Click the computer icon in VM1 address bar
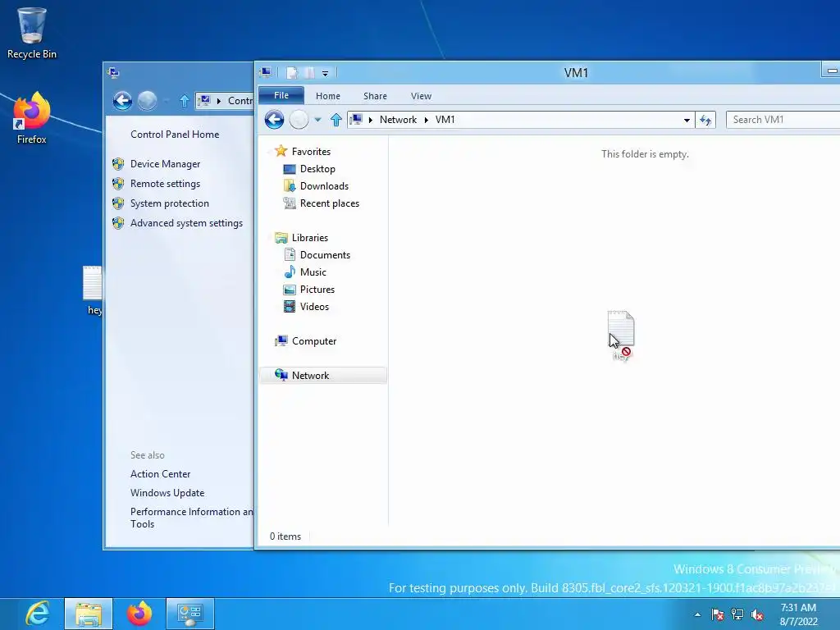The width and height of the screenshot is (840, 630). (356, 120)
